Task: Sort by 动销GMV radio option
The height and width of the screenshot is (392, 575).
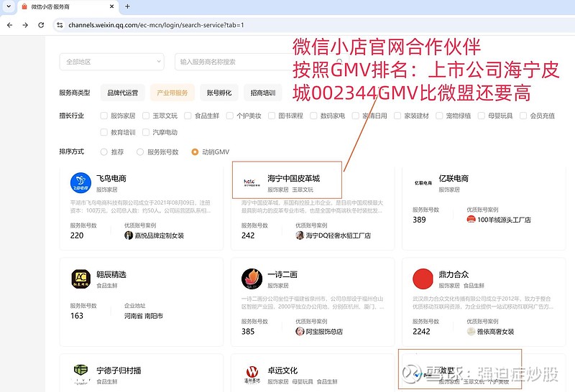Action: (195, 151)
